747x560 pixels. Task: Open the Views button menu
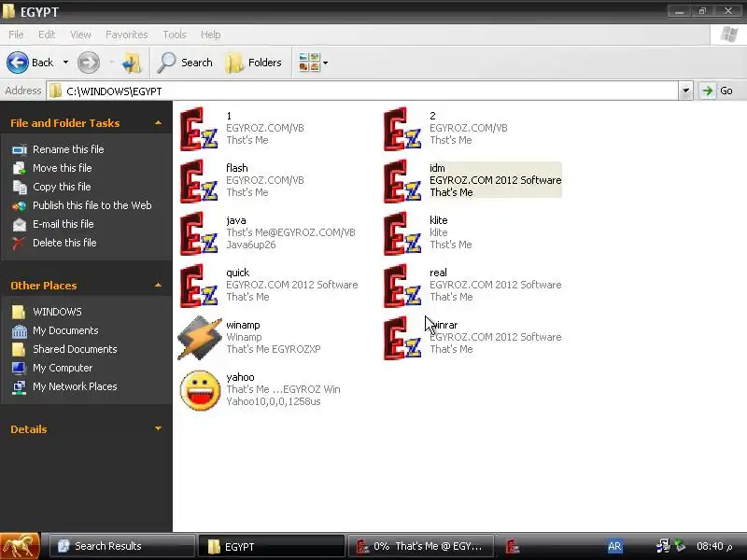(313, 63)
